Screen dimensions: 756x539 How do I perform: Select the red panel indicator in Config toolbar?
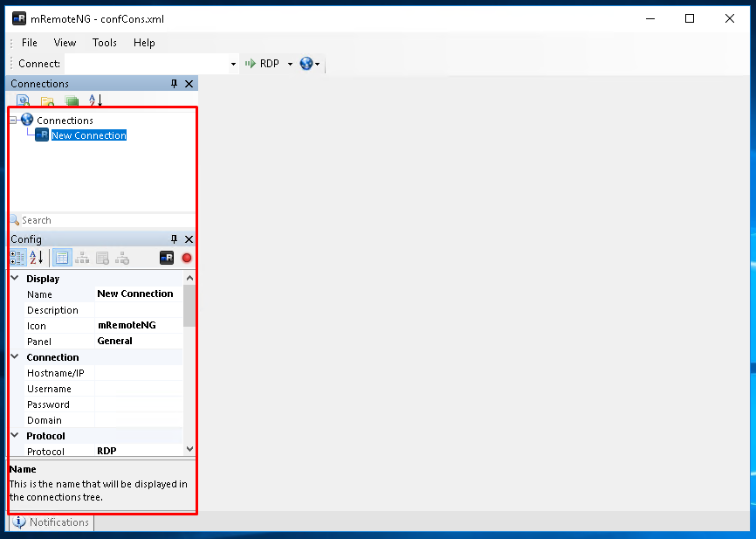click(x=187, y=257)
